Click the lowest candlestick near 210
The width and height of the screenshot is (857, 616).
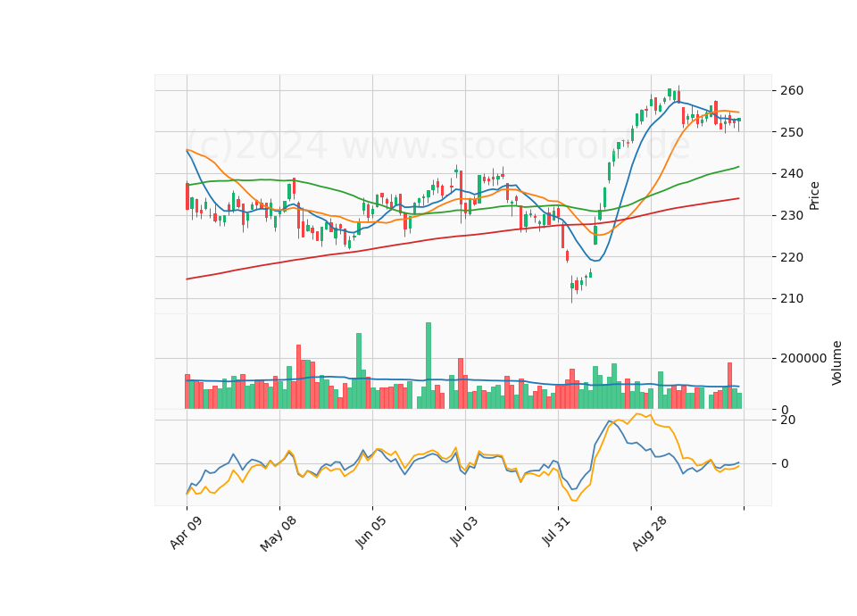tap(572, 288)
